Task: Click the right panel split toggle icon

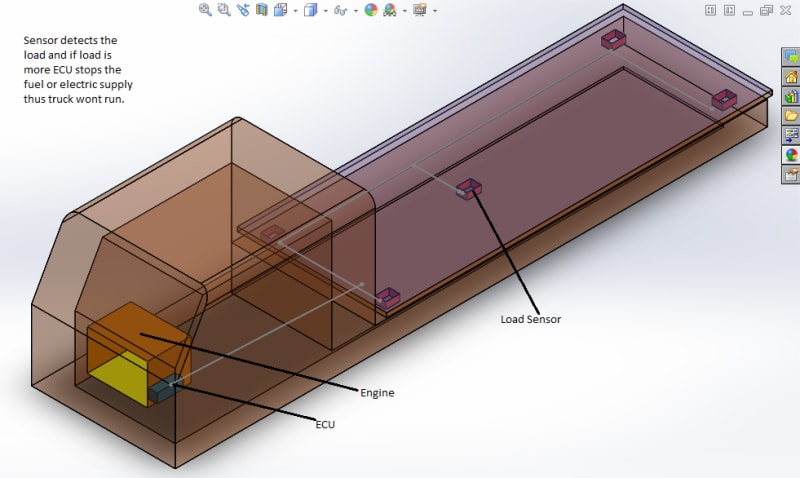Action: coord(730,10)
